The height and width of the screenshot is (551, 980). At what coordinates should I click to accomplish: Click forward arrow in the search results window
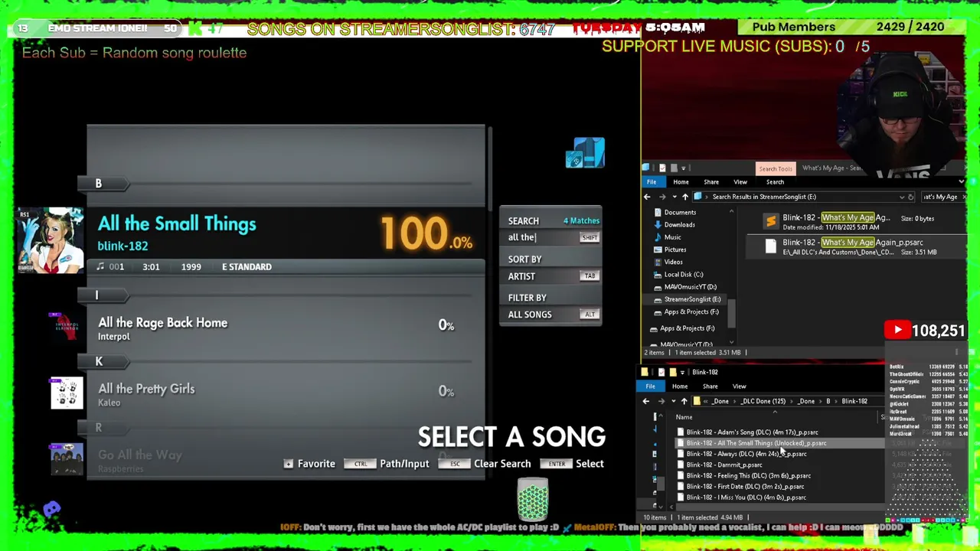tap(661, 197)
